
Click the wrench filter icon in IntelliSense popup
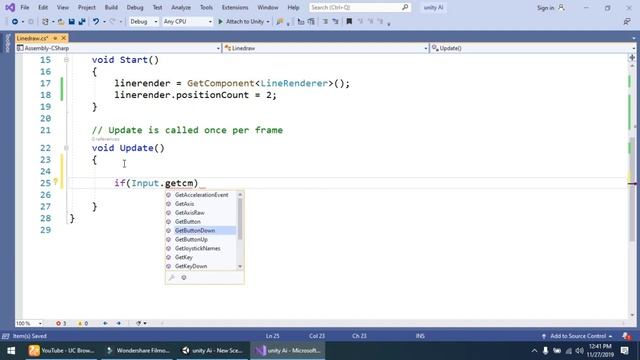(172, 278)
